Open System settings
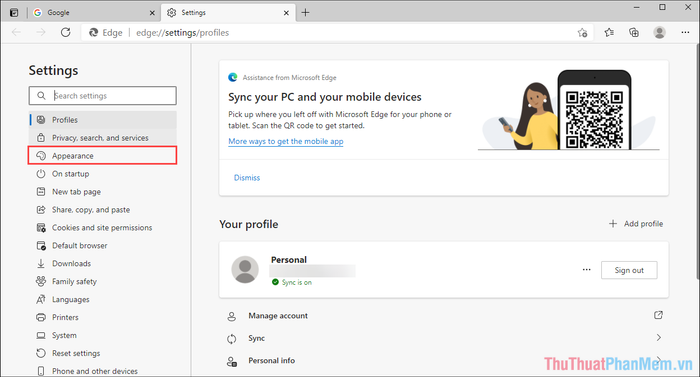The image size is (700, 377). pyautogui.click(x=103, y=335)
